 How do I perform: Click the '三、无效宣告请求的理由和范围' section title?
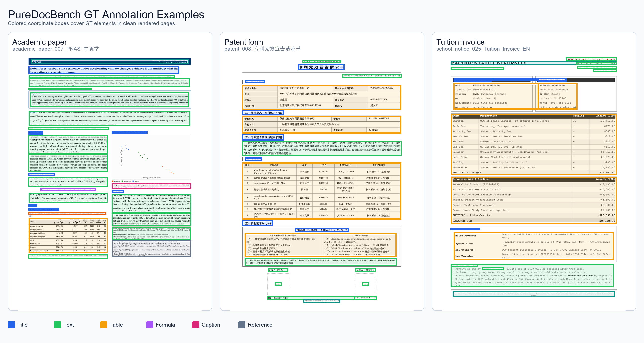(x=263, y=137)
